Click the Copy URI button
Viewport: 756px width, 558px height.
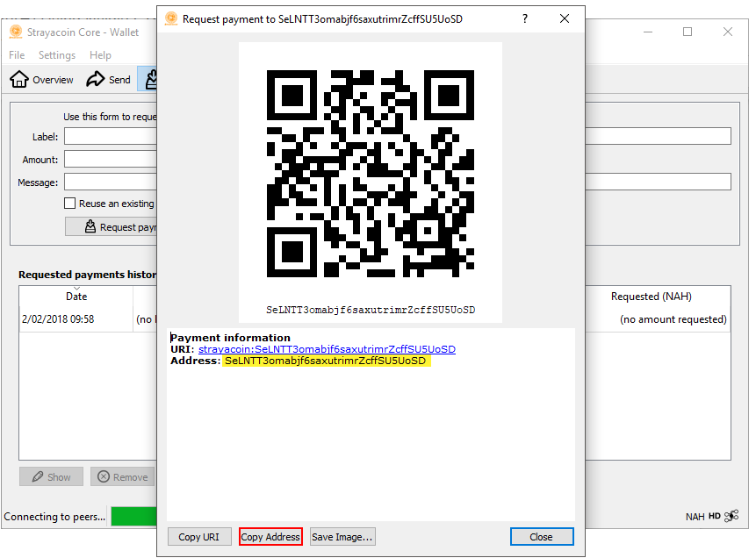pos(199,537)
